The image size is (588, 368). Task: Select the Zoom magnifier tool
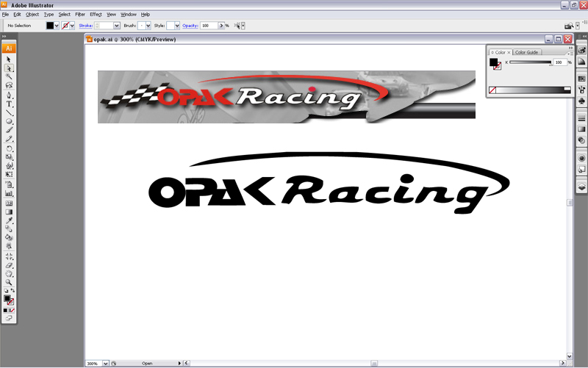(x=9, y=282)
